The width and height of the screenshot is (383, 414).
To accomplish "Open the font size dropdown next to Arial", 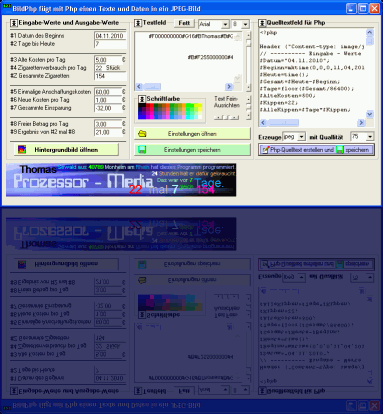I will tap(246, 24).
